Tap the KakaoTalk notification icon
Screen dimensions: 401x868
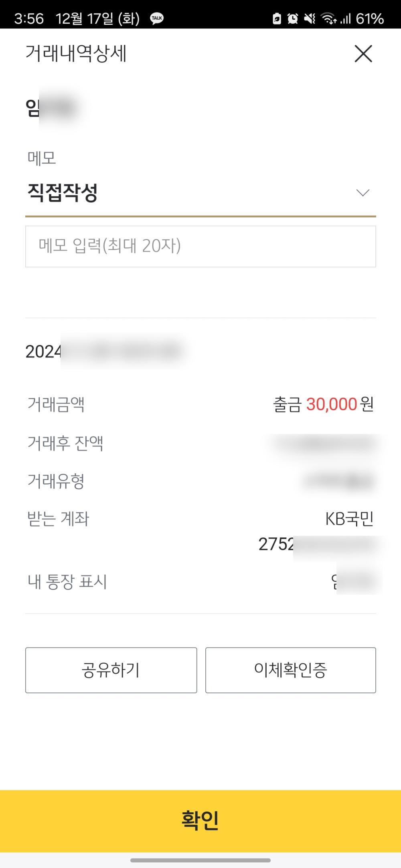[157, 18]
